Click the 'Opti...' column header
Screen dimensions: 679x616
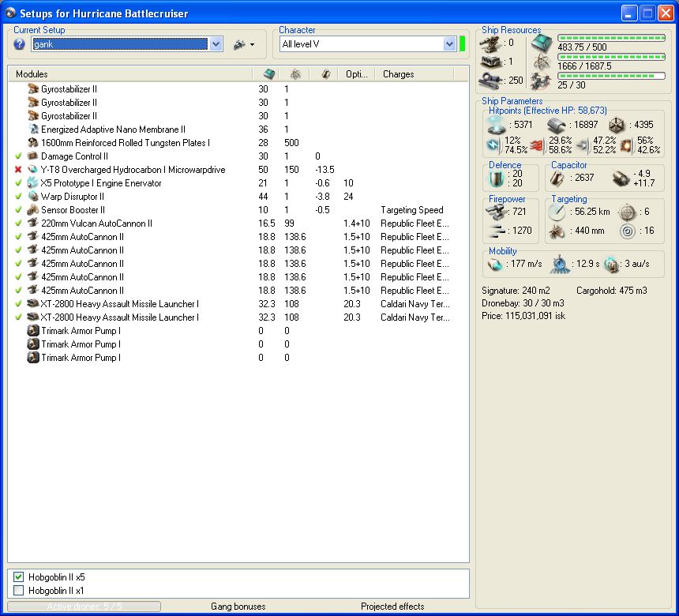356,74
